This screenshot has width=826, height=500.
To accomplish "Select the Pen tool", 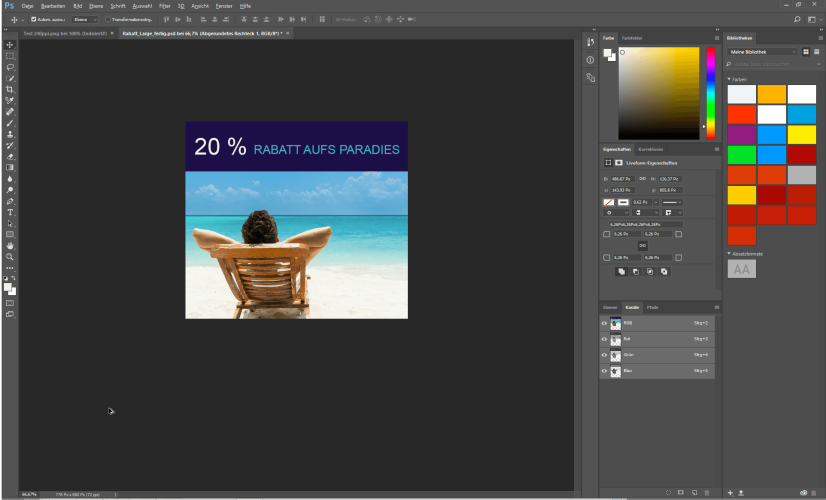I will 10,201.
